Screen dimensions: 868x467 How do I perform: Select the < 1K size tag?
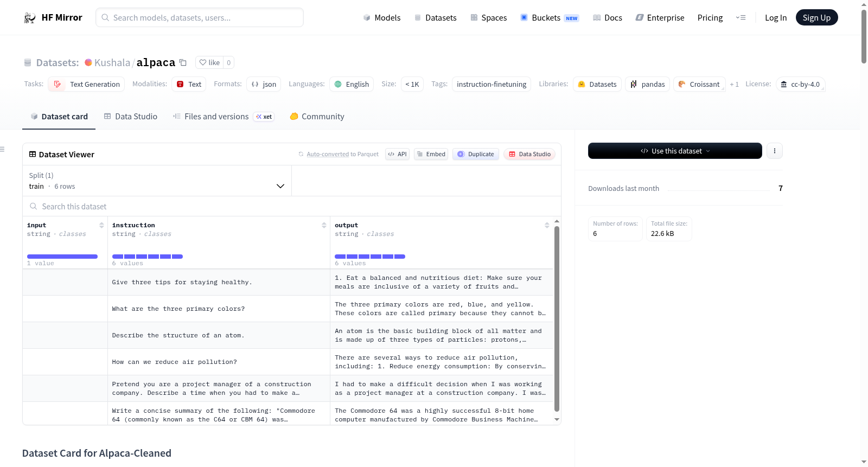point(412,84)
